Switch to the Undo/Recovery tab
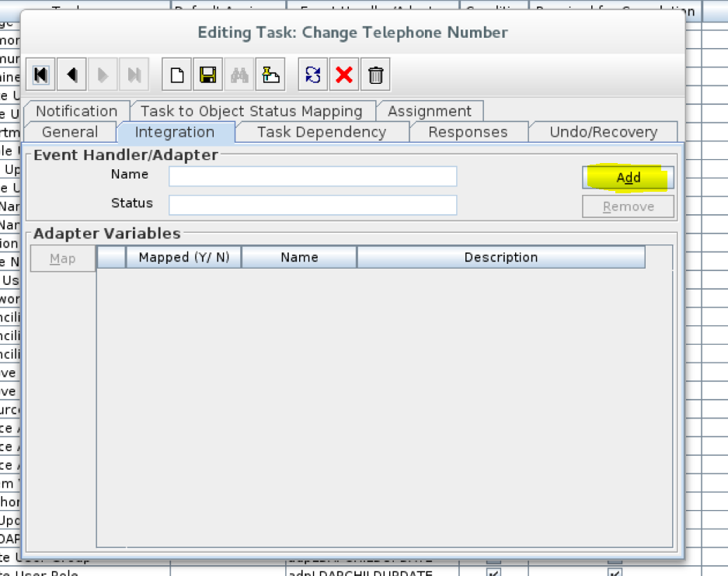 click(604, 132)
